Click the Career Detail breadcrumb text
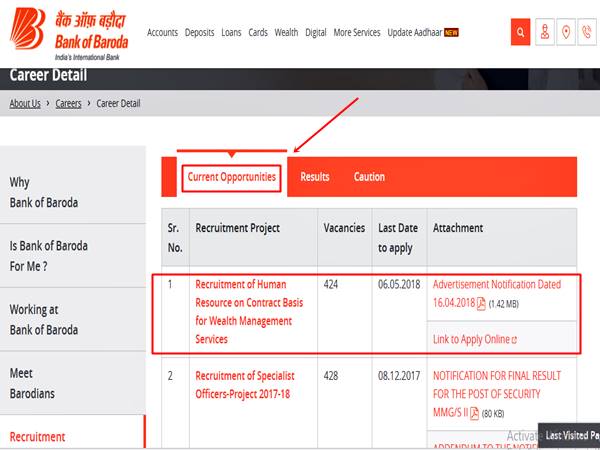The height and width of the screenshot is (450, 600). click(118, 103)
